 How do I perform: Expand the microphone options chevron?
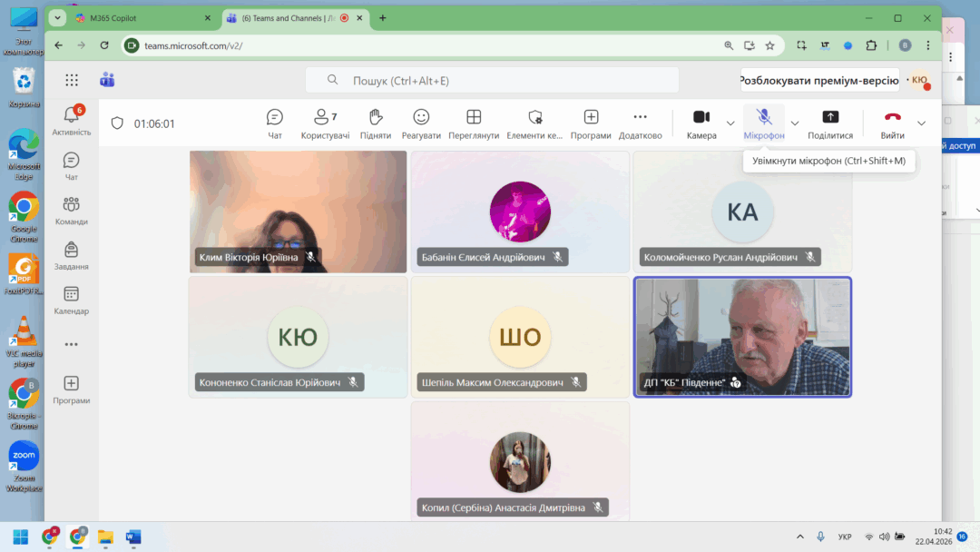coord(795,123)
